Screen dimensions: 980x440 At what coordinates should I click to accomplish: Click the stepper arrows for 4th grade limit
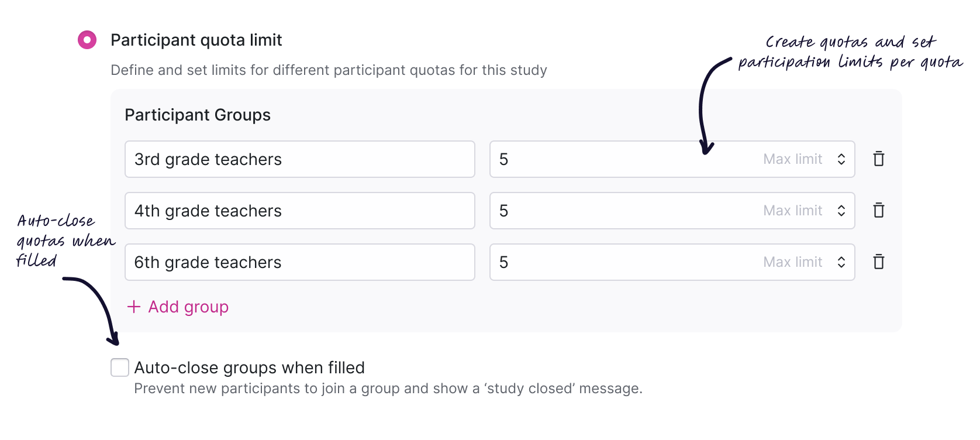(842, 210)
